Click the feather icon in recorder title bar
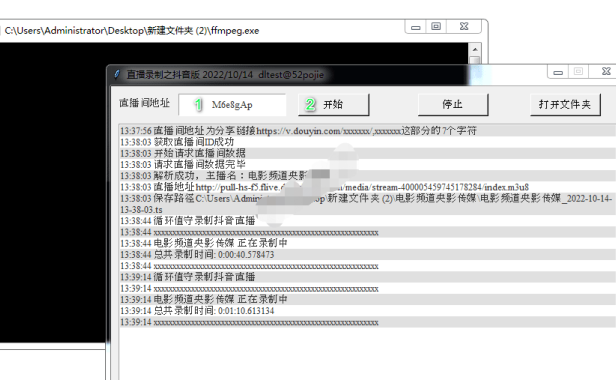Screen dimensions: 616x380 pos(117,74)
